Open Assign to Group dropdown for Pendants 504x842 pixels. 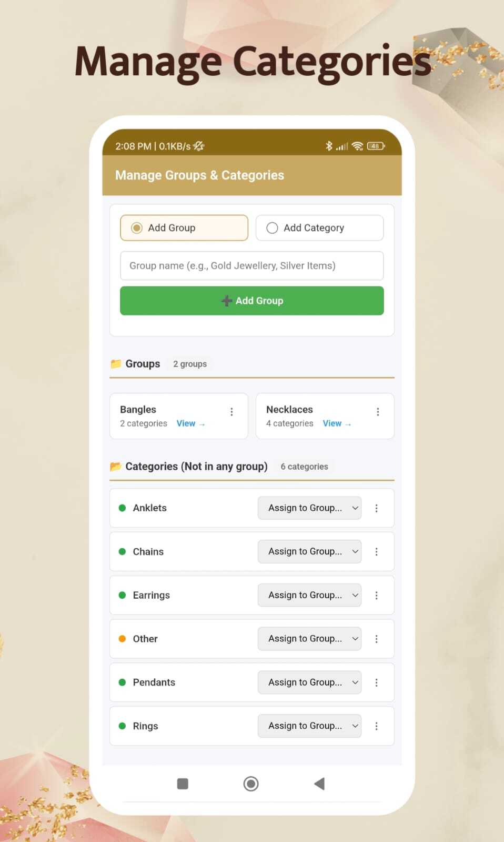309,682
